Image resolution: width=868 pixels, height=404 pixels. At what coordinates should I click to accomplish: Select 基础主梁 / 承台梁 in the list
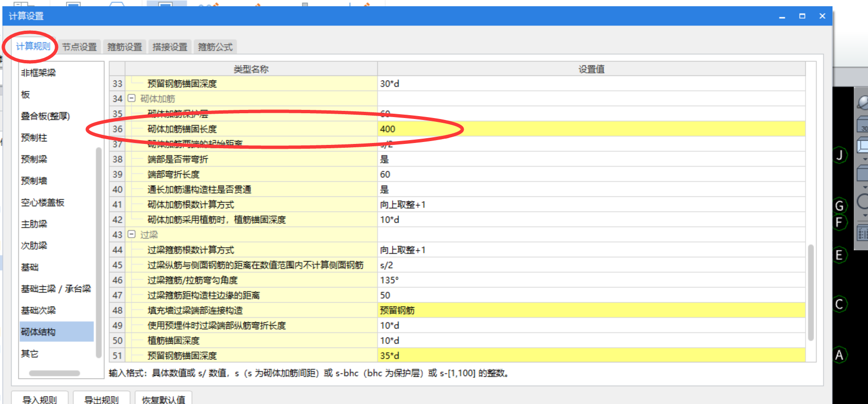pyautogui.click(x=56, y=289)
